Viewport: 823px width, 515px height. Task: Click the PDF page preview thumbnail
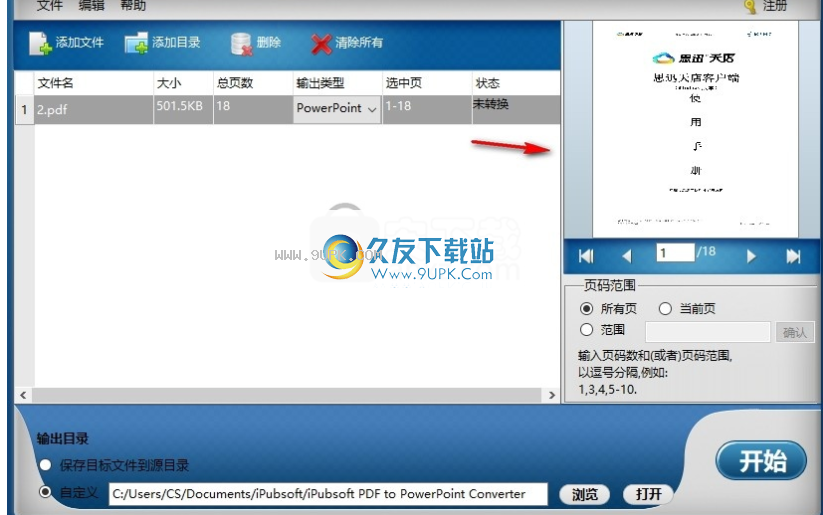coord(695,129)
